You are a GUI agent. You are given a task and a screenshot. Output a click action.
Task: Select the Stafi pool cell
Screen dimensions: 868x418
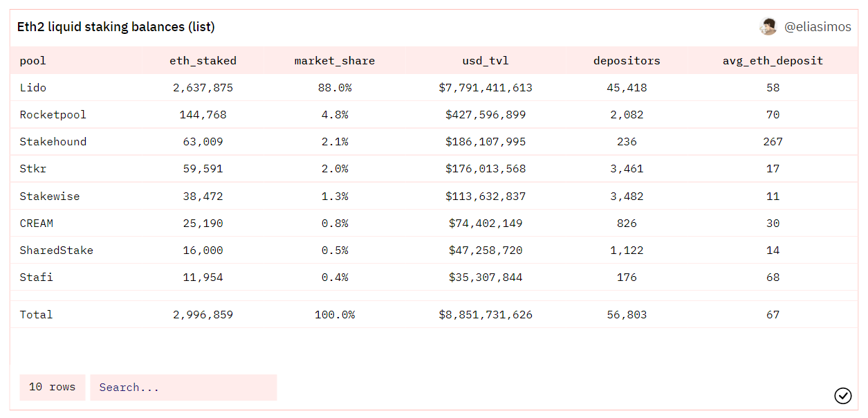37,278
